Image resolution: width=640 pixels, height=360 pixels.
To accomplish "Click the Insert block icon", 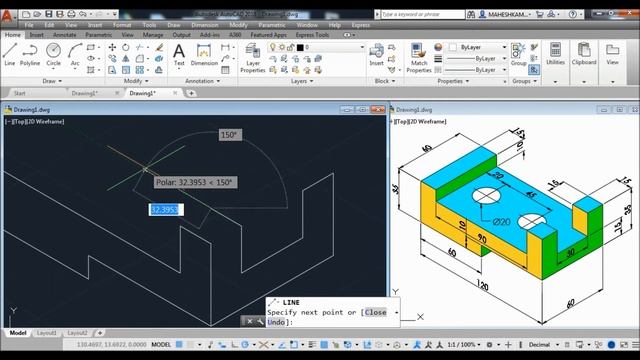I will click(376, 55).
